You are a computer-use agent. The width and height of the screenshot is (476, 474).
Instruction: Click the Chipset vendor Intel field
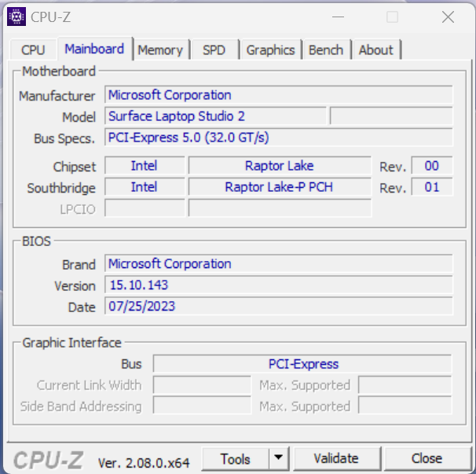pyautogui.click(x=145, y=166)
